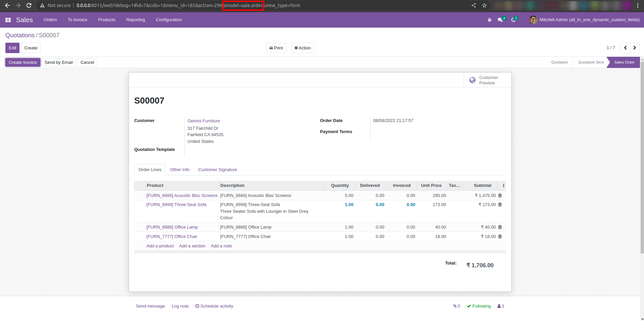Expand the Print dropdown
The width and height of the screenshot is (644, 321).
click(276, 48)
